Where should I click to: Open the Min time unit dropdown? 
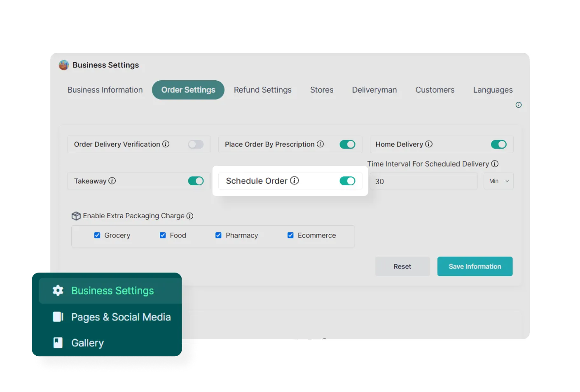[498, 181]
